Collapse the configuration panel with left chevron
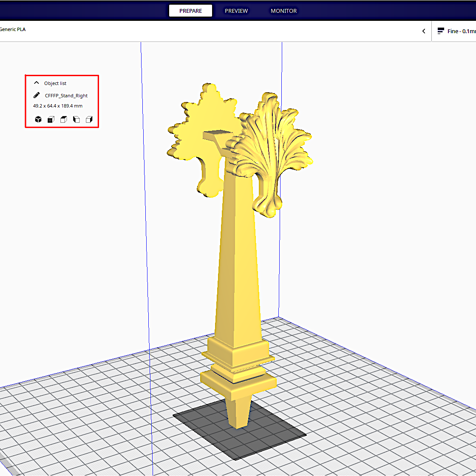 tap(423, 31)
